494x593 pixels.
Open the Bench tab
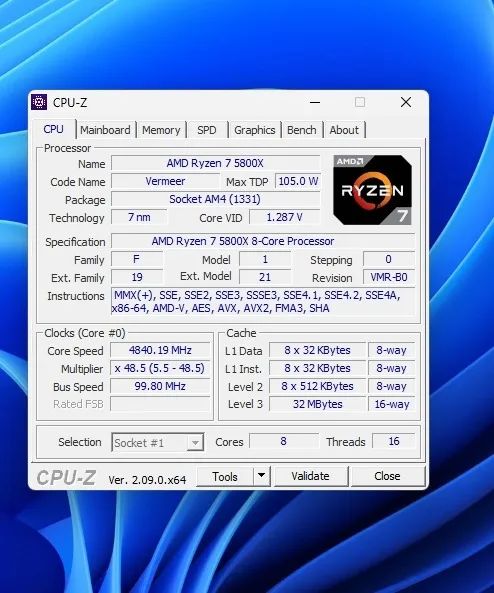301,130
